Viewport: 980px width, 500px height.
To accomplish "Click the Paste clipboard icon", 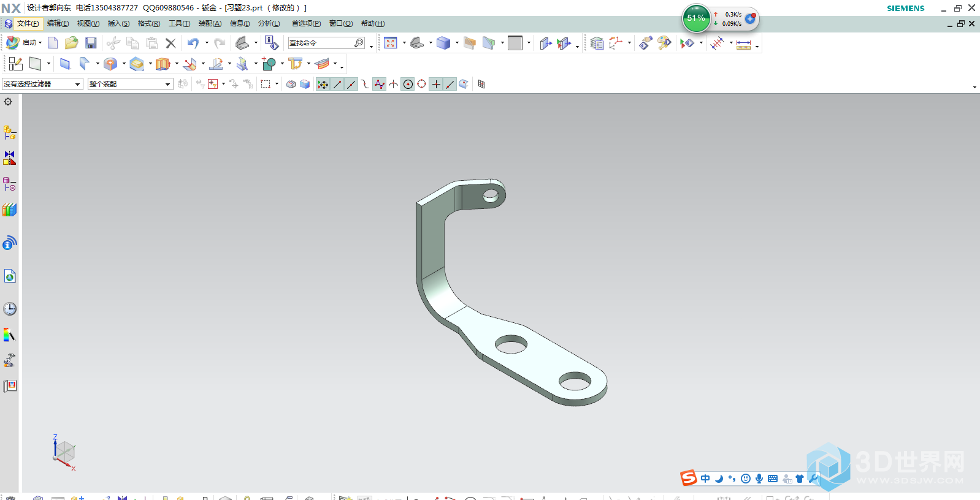I will [151, 43].
